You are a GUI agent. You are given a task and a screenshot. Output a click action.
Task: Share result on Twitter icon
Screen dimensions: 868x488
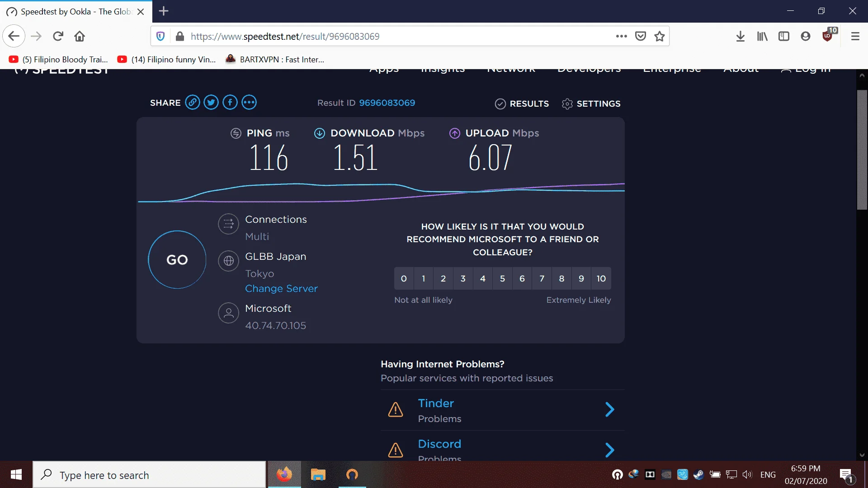pos(211,103)
